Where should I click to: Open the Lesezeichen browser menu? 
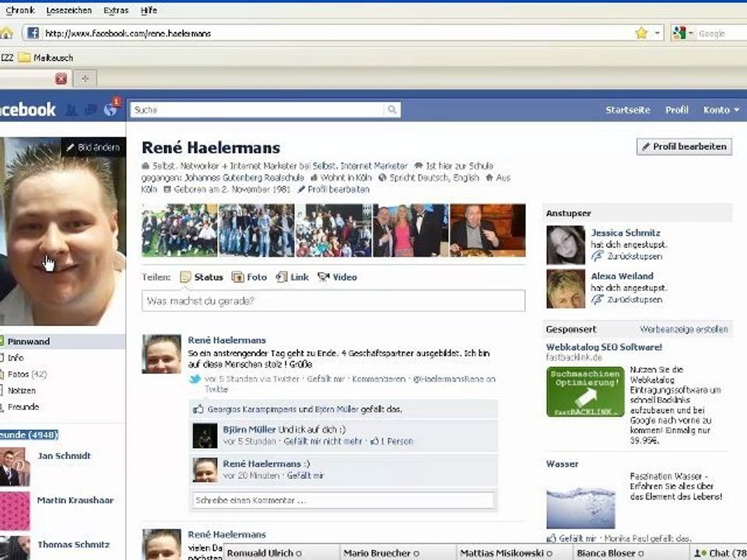(x=69, y=10)
